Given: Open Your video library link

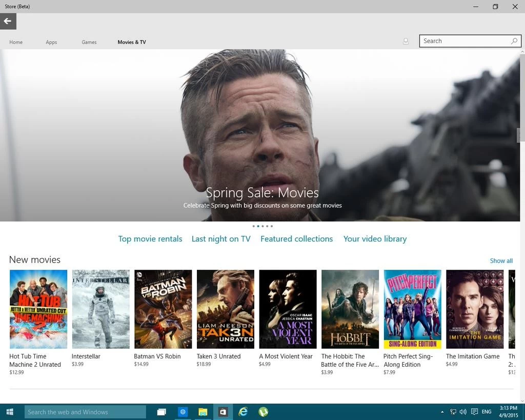Looking at the screenshot, I should [x=375, y=239].
